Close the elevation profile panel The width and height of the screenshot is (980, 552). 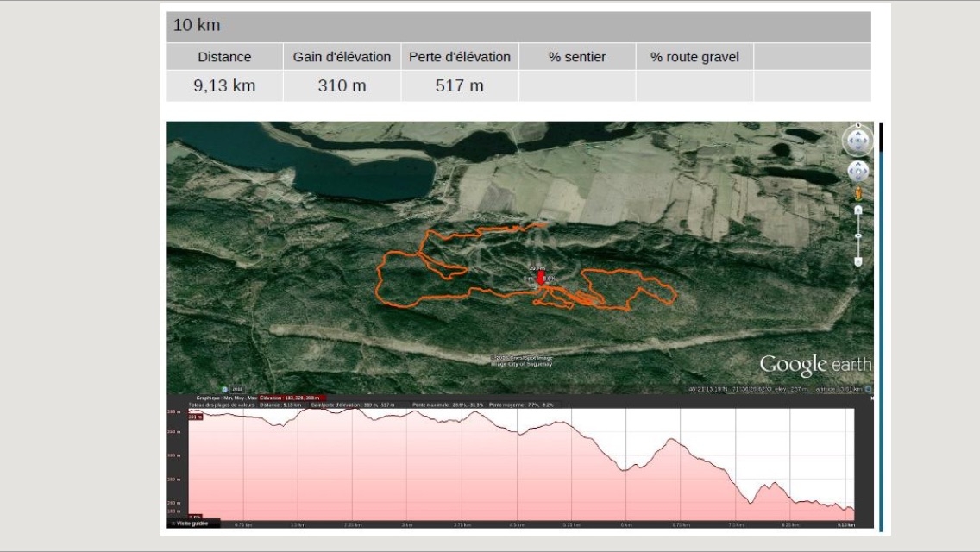pos(871,398)
